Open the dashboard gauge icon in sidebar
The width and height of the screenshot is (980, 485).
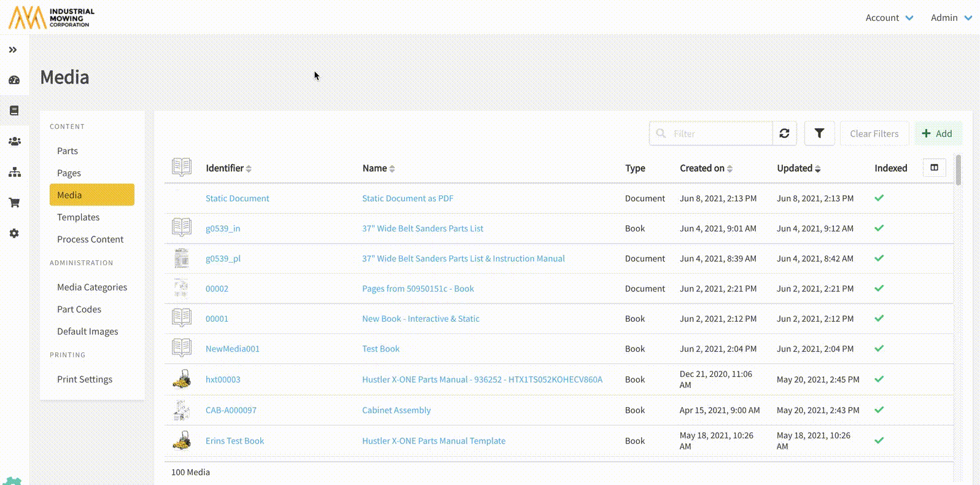pyautogui.click(x=14, y=80)
